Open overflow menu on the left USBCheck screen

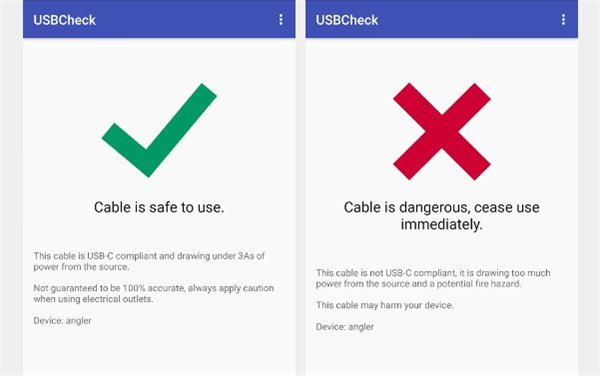[x=281, y=20]
